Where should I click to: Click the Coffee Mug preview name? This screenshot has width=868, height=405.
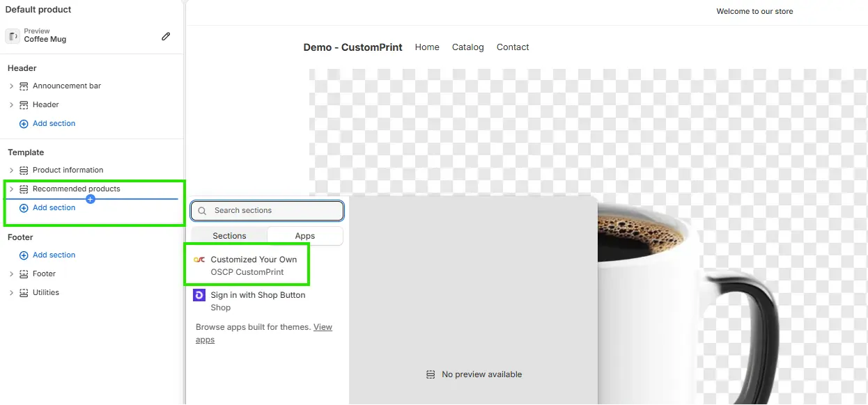[45, 40]
